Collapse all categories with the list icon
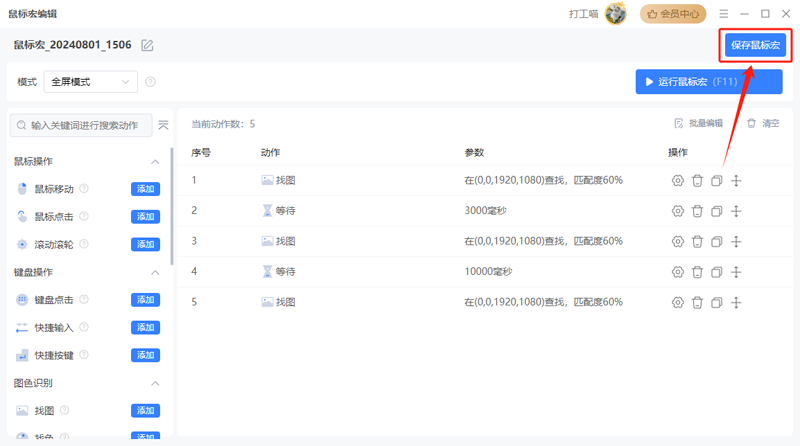This screenshot has width=800, height=446. pyautogui.click(x=163, y=125)
